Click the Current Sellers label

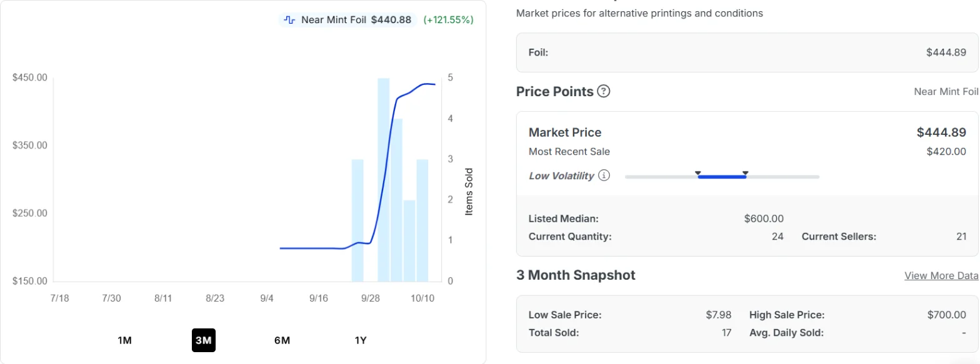pos(839,237)
